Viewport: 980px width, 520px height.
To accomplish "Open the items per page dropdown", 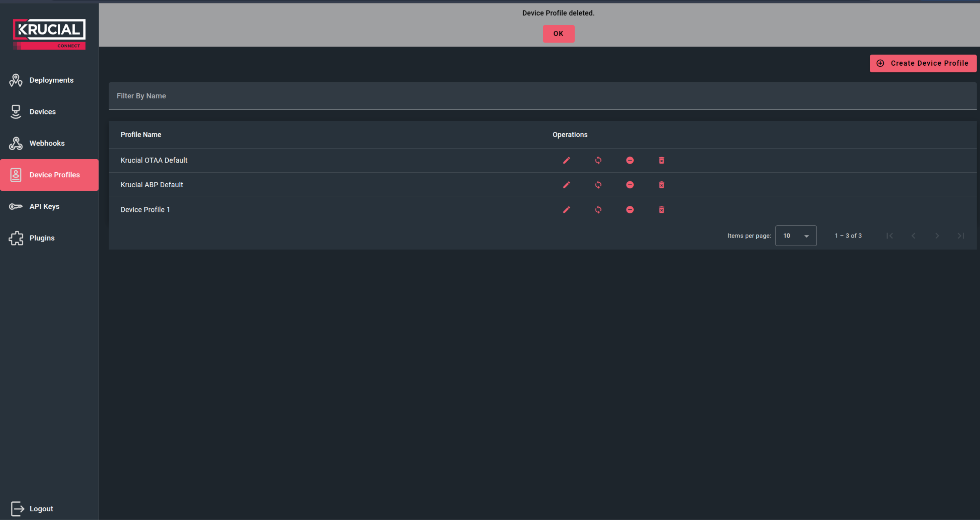I will pos(795,236).
